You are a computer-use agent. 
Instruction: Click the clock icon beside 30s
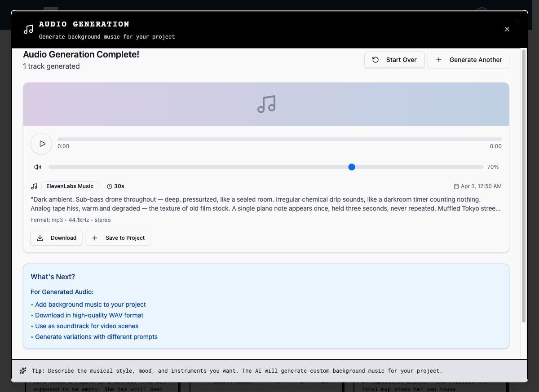[110, 186]
